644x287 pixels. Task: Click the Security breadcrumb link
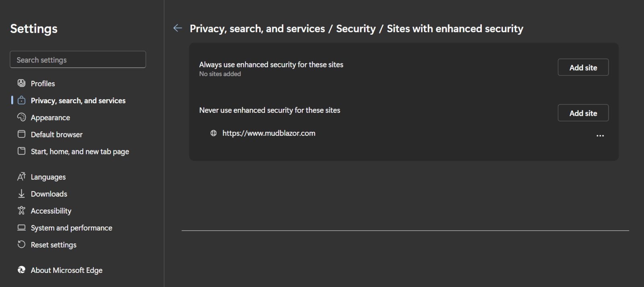pyautogui.click(x=356, y=29)
